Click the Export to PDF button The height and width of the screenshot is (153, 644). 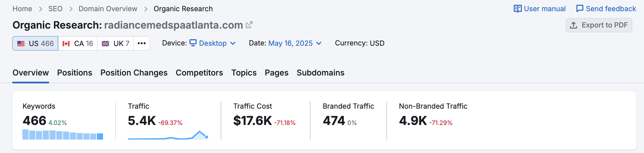tap(599, 25)
